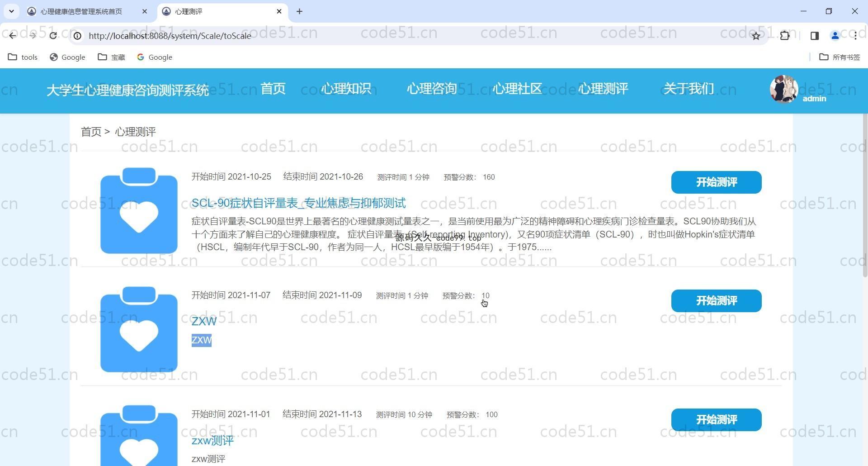Open the ZXW scale title link
The width and height of the screenshot is (868, 466).
point(204,321)
